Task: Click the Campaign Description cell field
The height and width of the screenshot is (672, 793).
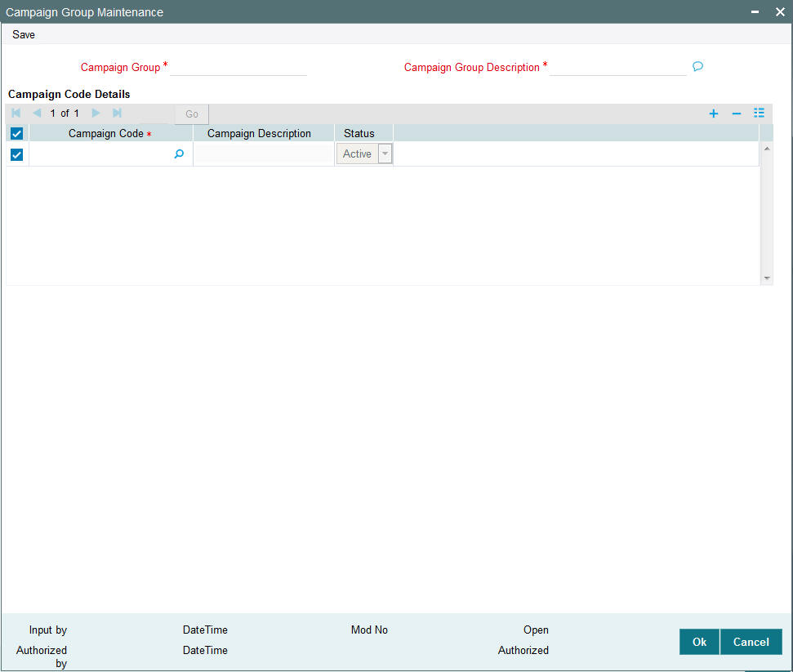Action: (264, 154)
